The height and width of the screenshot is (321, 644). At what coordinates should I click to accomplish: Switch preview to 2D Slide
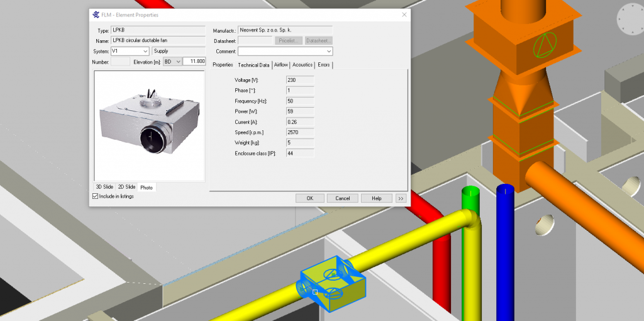pos(126,187)
